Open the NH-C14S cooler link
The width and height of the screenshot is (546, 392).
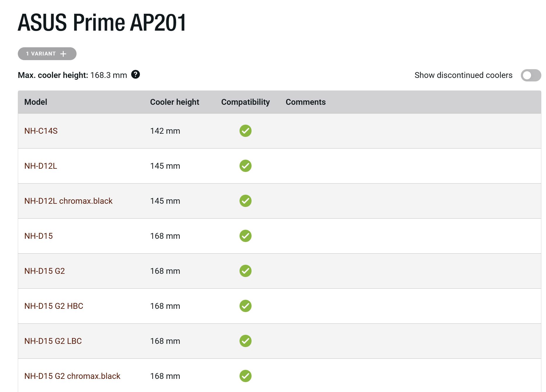click(41, 131)
